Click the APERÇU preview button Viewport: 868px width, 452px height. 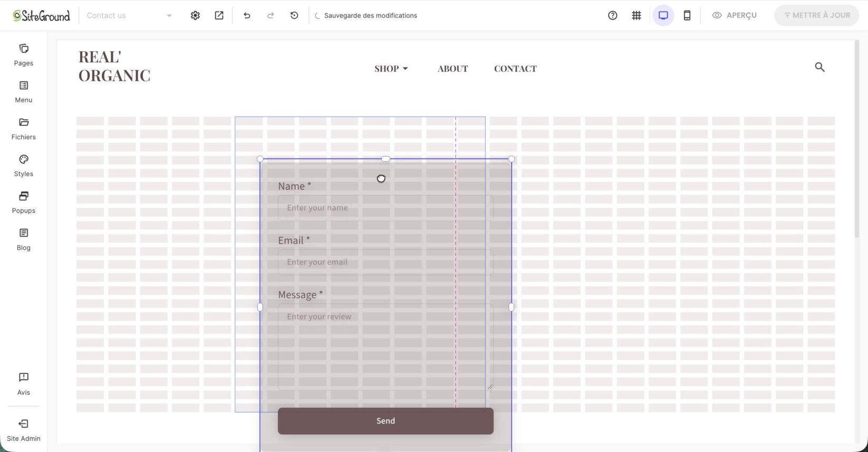point(734,15)
